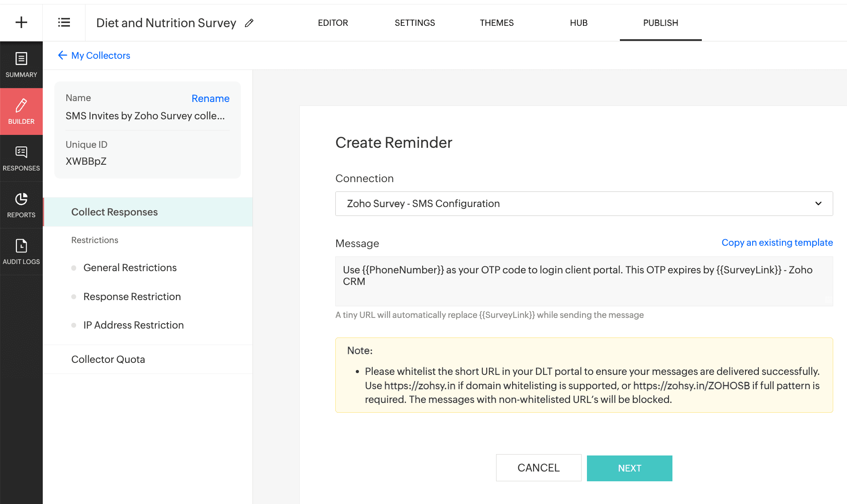Click Copy an existing template link

(777, 243)
